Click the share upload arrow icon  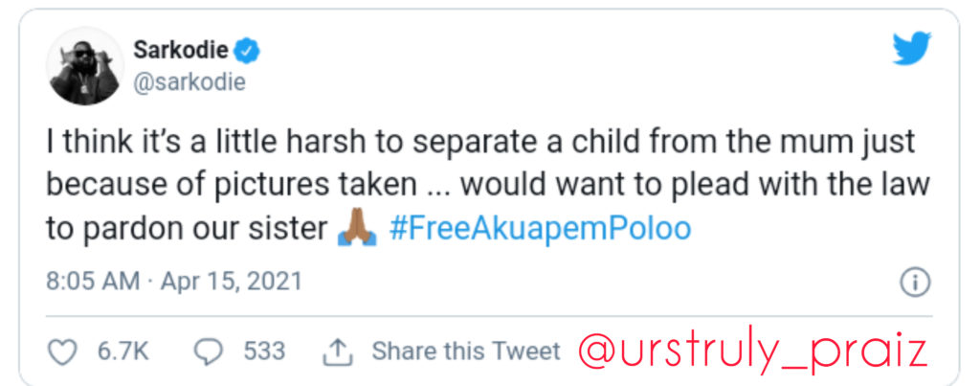tap(336, 352)
